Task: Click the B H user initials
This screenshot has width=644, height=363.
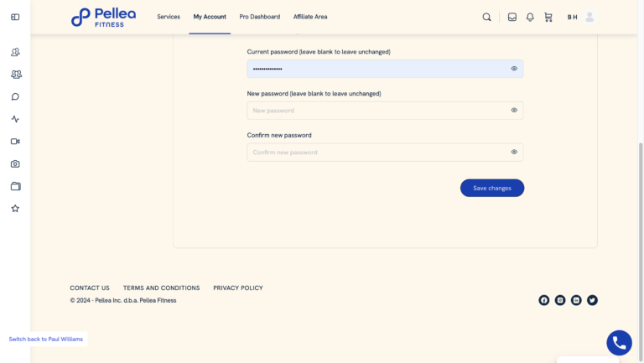Action: coord(572,17)
